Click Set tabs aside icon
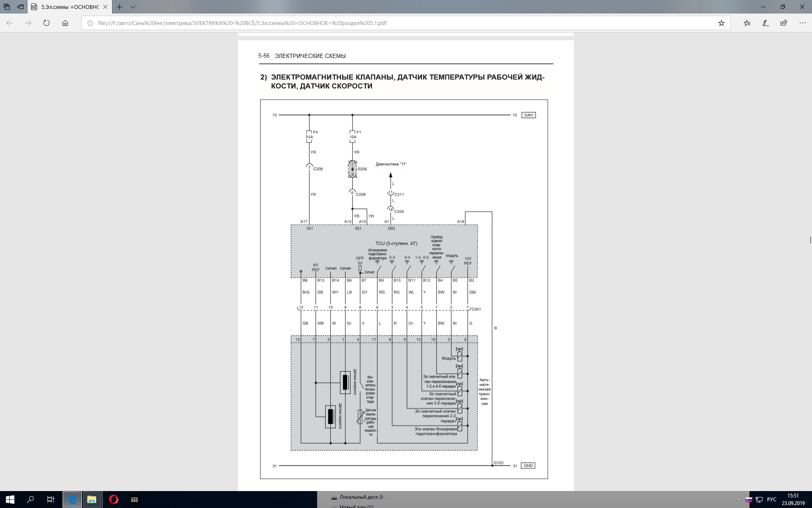812x508 pixels. (20, 7)
